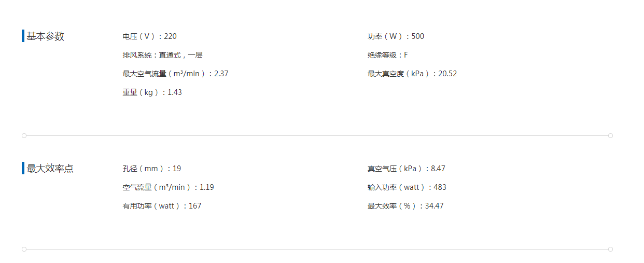This screenshot has width=644, height=263.
Task: Click the 空气流量 1.19 entry
Action: point(169,187)
